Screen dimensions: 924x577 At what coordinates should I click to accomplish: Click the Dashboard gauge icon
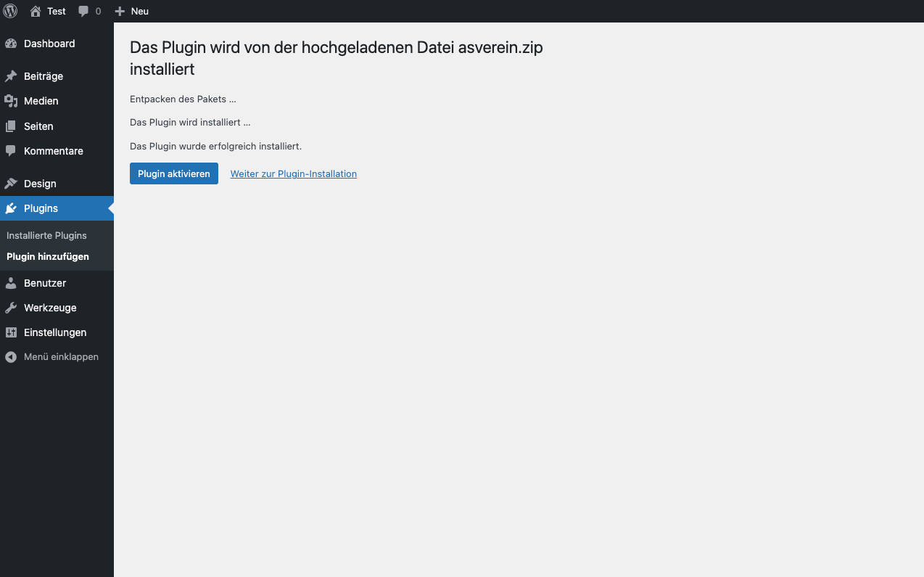tap(11, 44)
